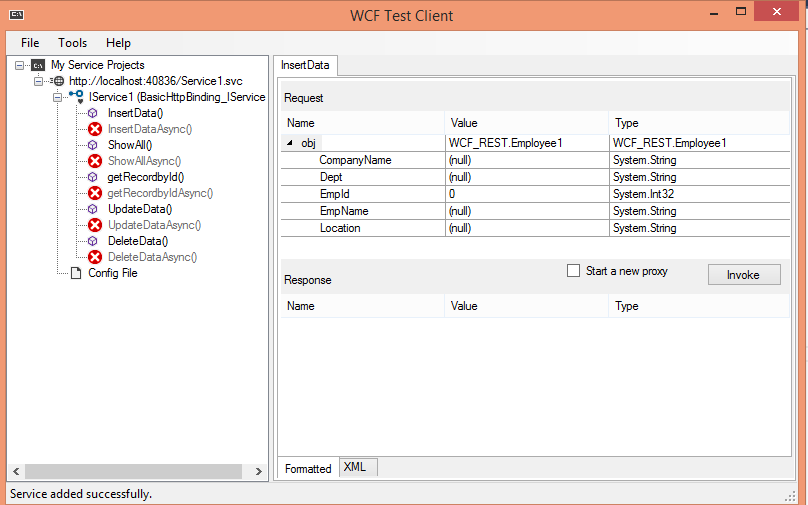The width and height of the screenshot is (808, 505).
Task: Click the Config File document icon
Action: [x=77, y=273]
